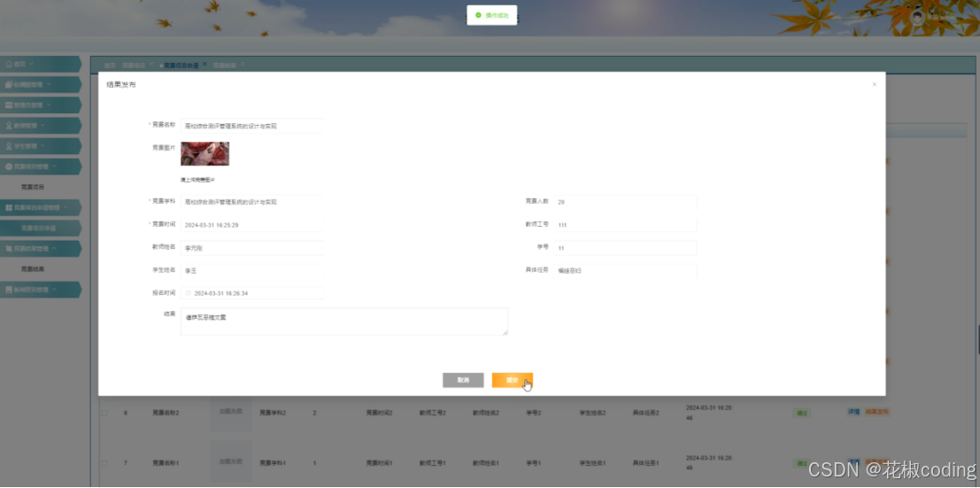Click the 通过 tag in row 6

(x=801, y=413)
